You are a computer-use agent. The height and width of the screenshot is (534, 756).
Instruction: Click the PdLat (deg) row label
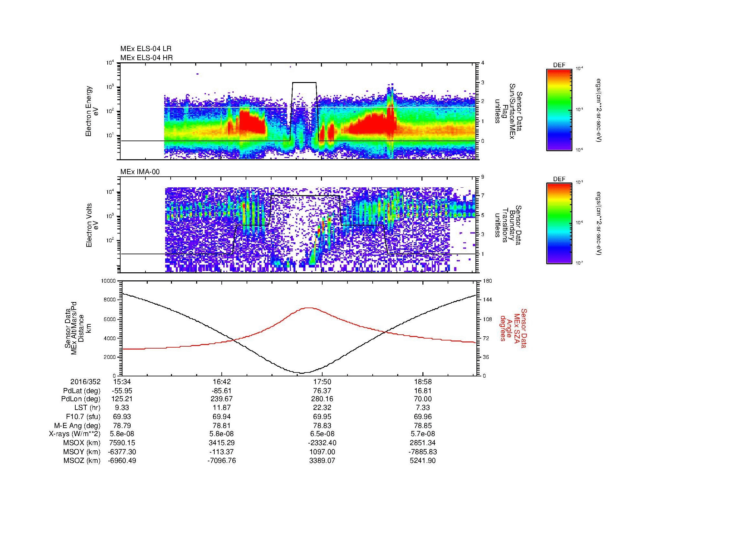tap(82, 391)
